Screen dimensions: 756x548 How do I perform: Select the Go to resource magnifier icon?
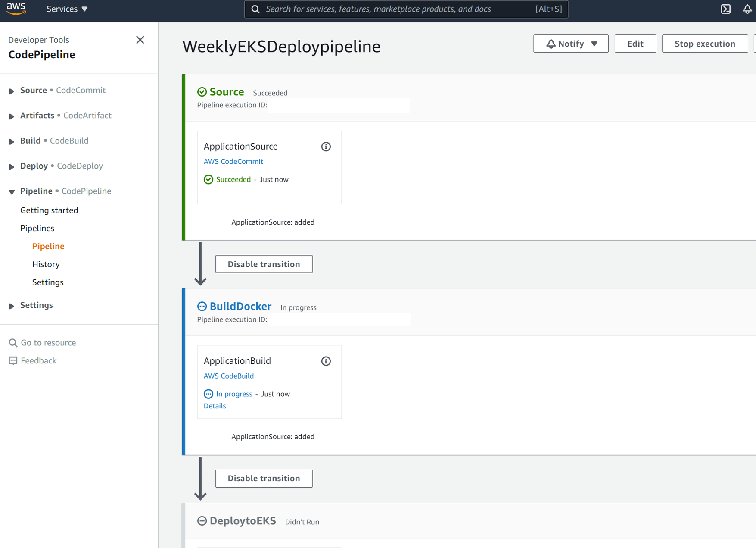[x=12, y=342]
